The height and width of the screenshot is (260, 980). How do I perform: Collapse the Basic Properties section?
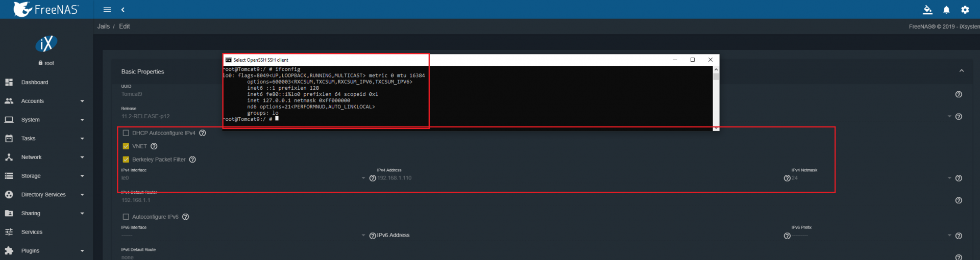tap(962, 71)
